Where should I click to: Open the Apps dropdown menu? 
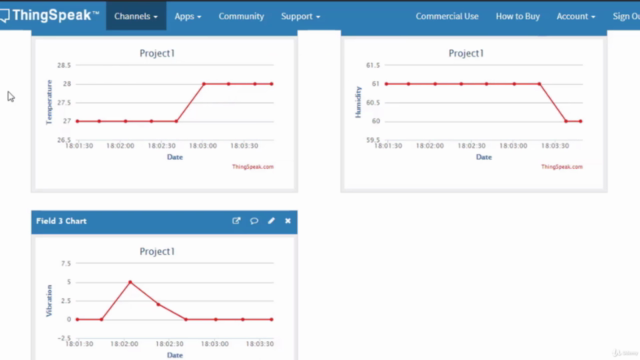pos(188,16)
